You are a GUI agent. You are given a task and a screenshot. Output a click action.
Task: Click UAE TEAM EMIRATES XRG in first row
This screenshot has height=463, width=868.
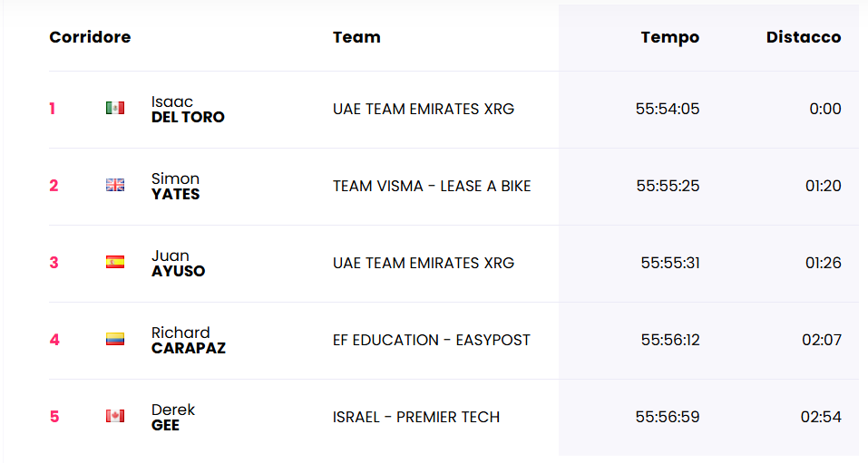tap(424, 109)
